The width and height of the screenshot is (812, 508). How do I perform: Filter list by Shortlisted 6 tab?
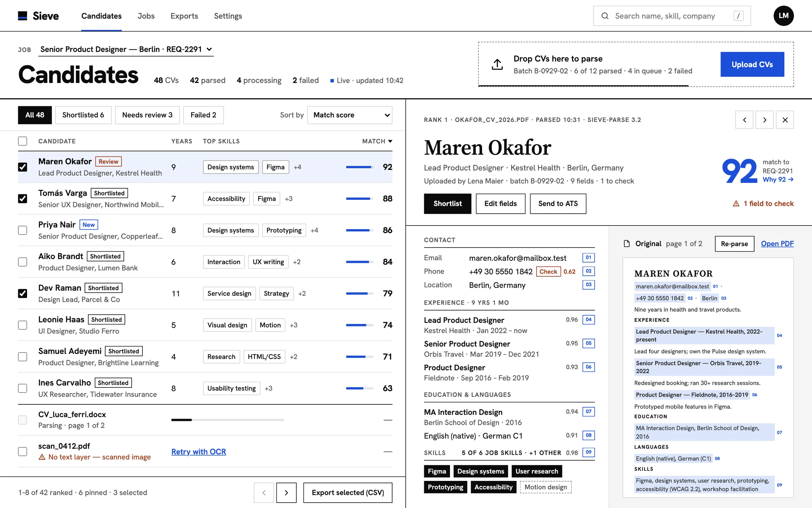(83, 115)
